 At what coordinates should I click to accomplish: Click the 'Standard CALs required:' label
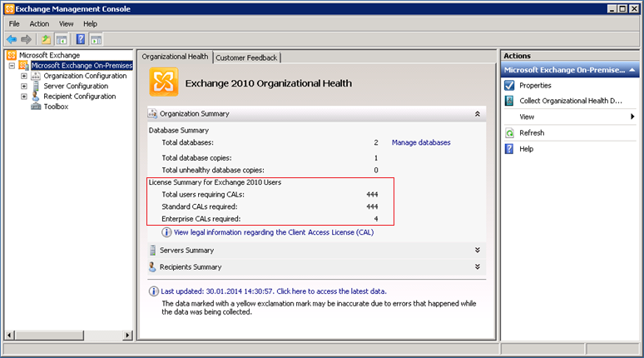(x=199, y=206)
